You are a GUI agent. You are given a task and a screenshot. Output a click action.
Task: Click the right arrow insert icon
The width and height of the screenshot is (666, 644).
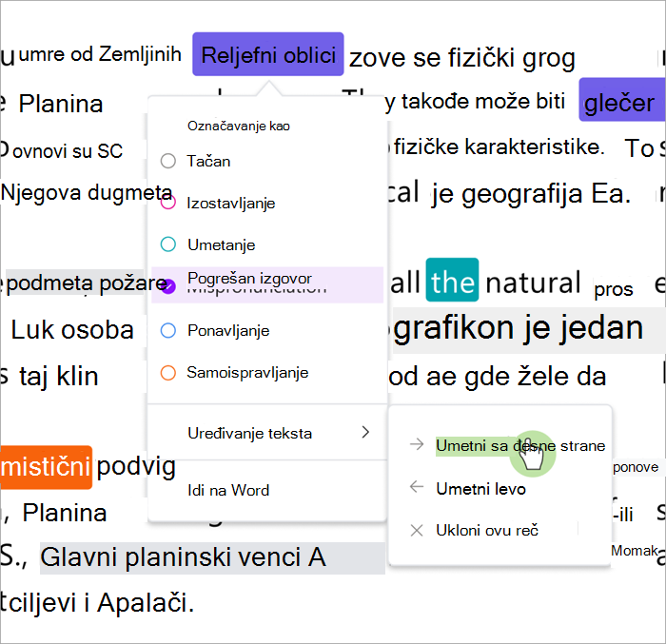(x=417, y=444)
